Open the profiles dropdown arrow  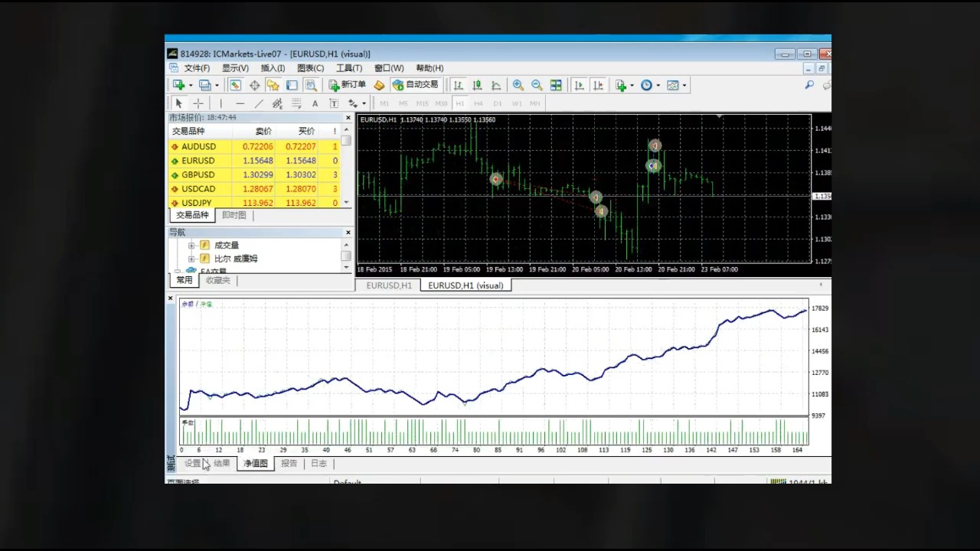click(217, 86)
